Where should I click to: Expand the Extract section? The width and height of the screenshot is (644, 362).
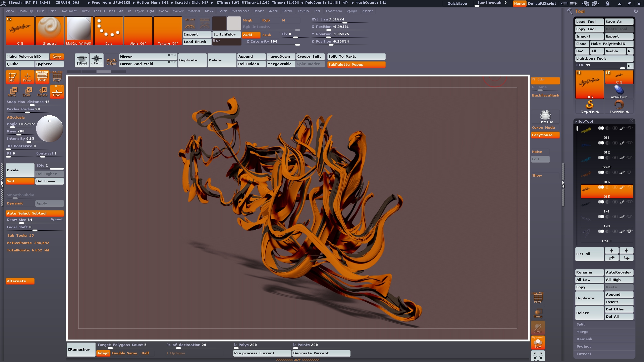pos(584,354)
